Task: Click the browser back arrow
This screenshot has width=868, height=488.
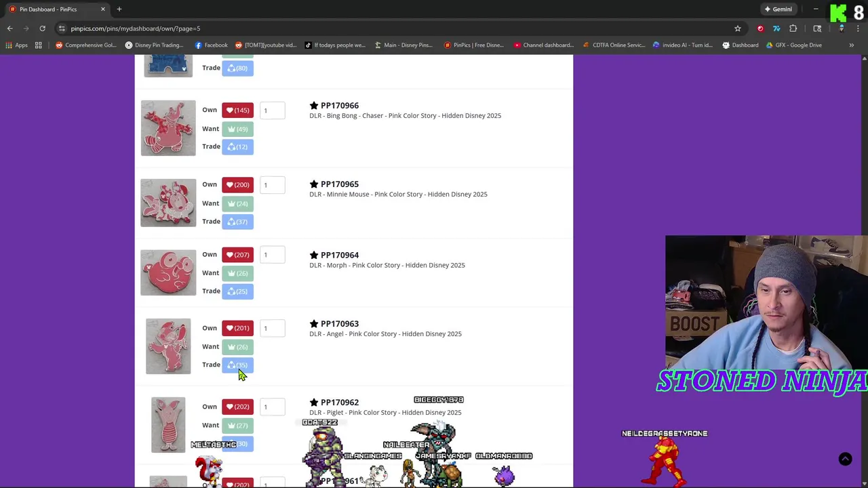Action: (9, 28)
